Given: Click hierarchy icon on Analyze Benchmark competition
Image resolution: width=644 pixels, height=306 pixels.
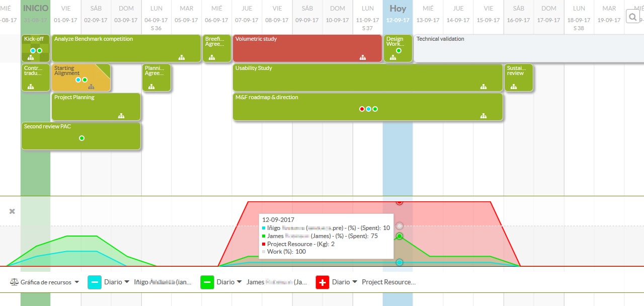Looking at the screenshot, I should [x=182, y=57].
